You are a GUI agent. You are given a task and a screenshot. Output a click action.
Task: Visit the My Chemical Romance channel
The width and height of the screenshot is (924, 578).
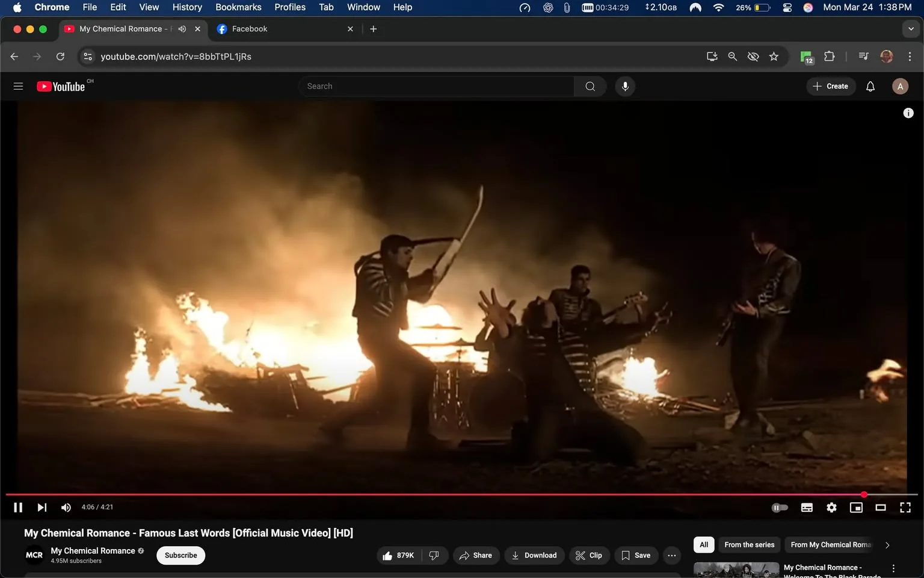(93, 550)
